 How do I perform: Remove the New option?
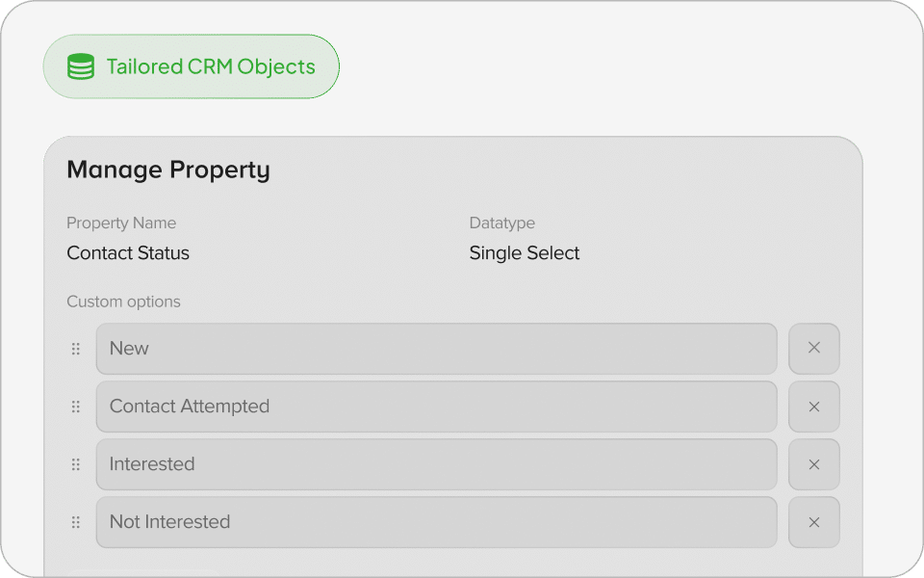(813, 349)
